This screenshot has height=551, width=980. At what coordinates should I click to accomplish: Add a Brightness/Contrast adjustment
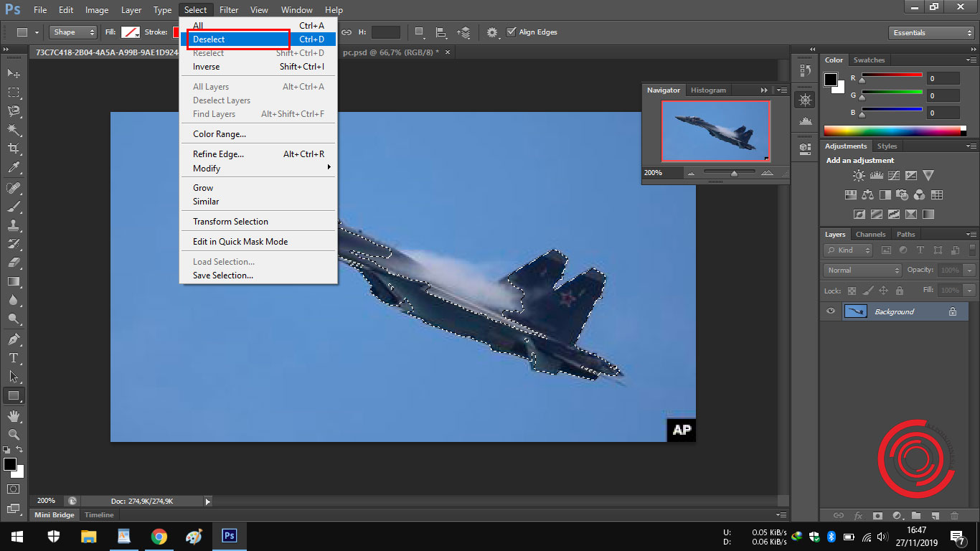pyautogui.click(x=859, y=175)
